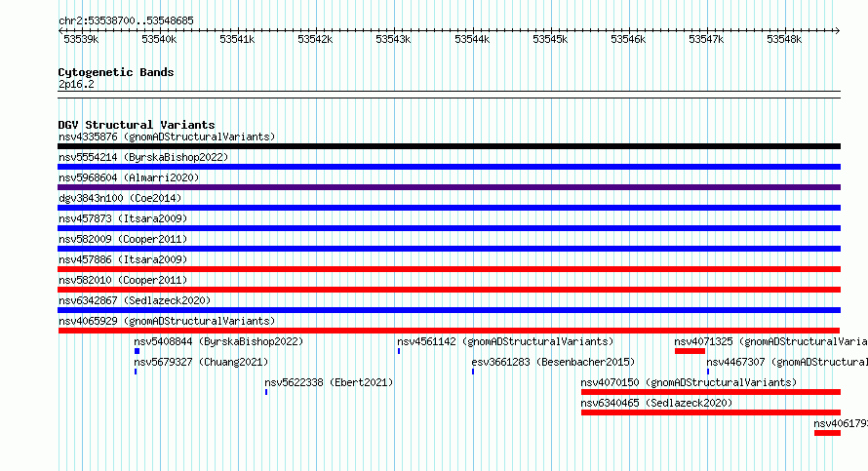Click the 53546k ruler tick label
This screenshot has height=471, width=868.
coord(628,39)
